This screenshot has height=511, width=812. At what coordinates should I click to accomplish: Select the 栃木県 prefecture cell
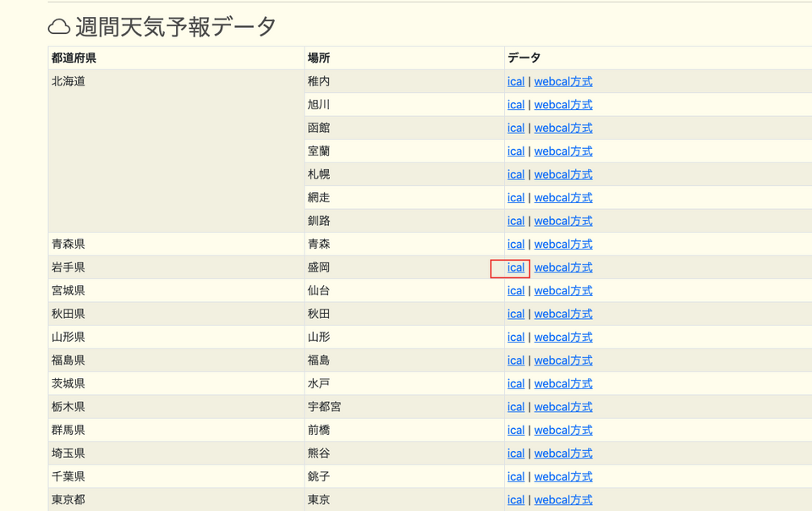176,408
